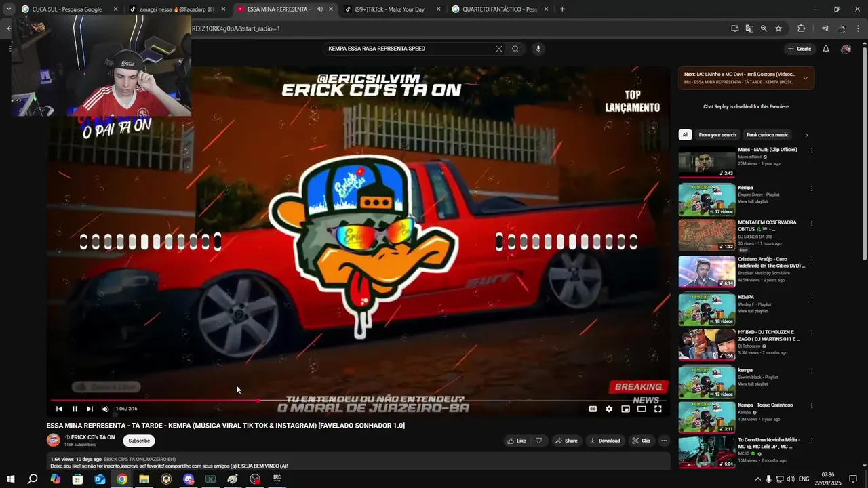868x488 pixels.
Task: Open more actions ellipsis below the video
Action: click(x=664, y=441)
